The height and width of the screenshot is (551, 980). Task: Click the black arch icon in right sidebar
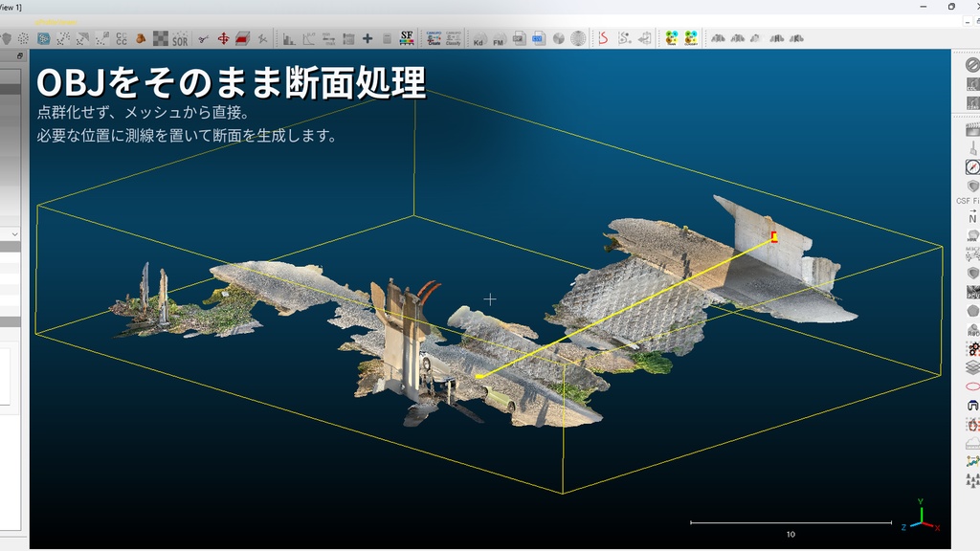pos(972,406)
